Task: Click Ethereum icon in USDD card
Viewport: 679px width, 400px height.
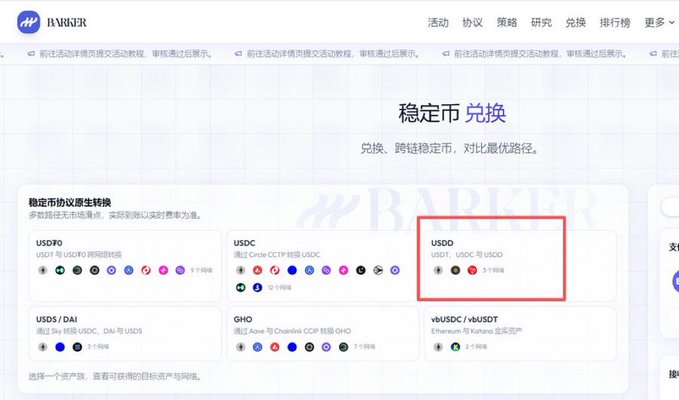Action: click(x=438, y=271)
